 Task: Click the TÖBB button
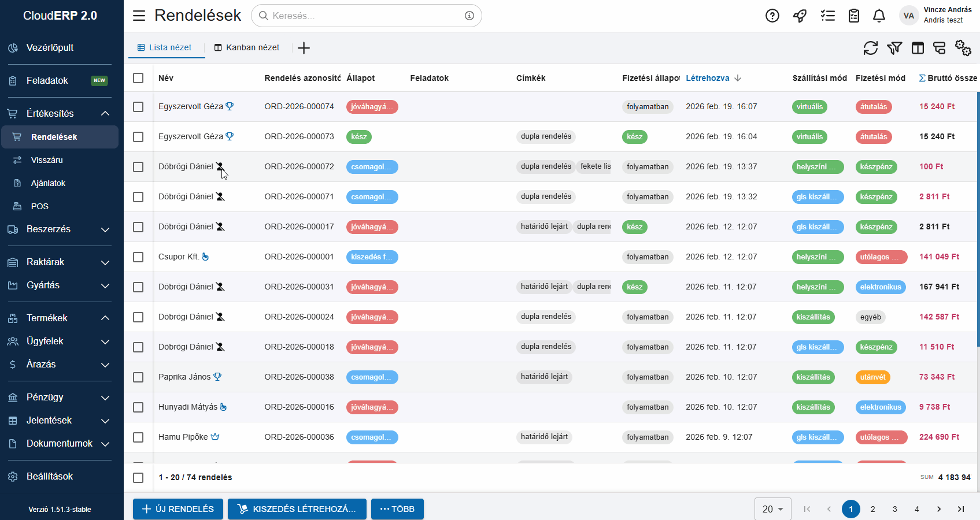click(397, 509)
